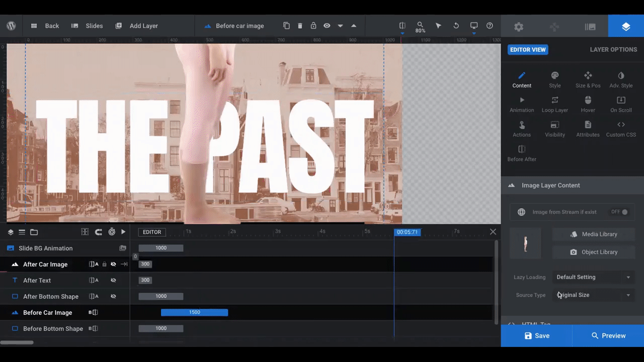Screen dimensions: 644x362
Task: Toggle layer visibility eye in top toolbar
Action: 327,26
